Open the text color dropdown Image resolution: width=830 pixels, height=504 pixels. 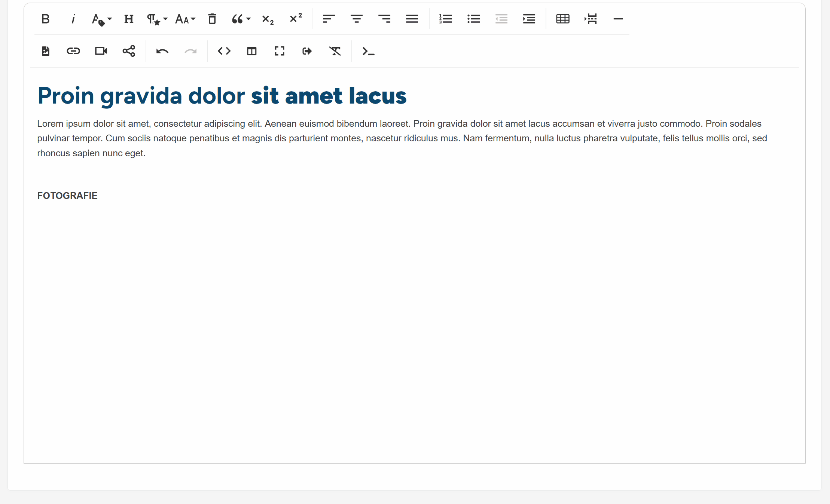point(101,19)
